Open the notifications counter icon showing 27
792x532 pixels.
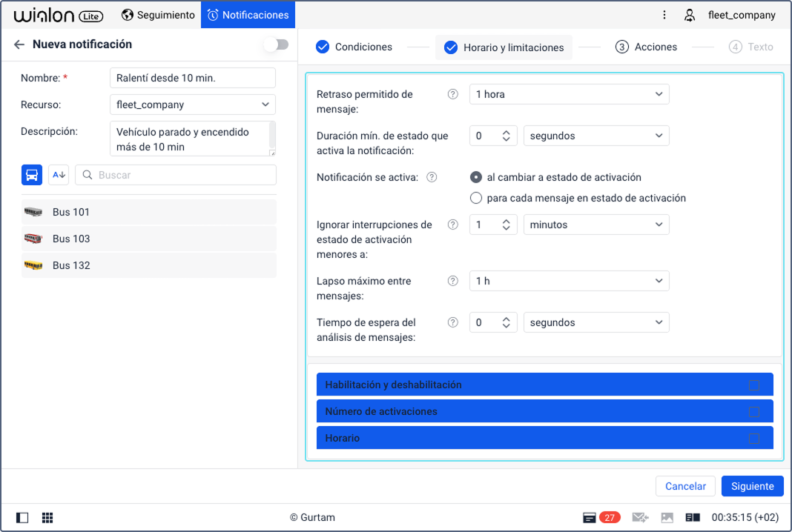point(601,517)
